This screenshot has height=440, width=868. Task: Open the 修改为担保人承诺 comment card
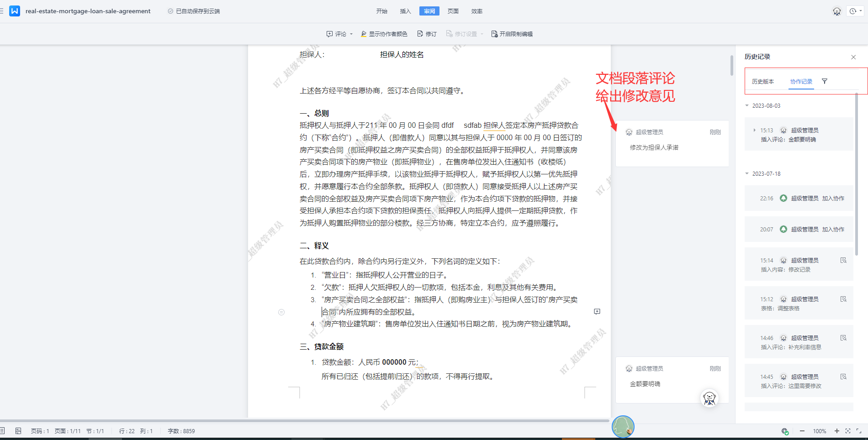pos(672,143)
